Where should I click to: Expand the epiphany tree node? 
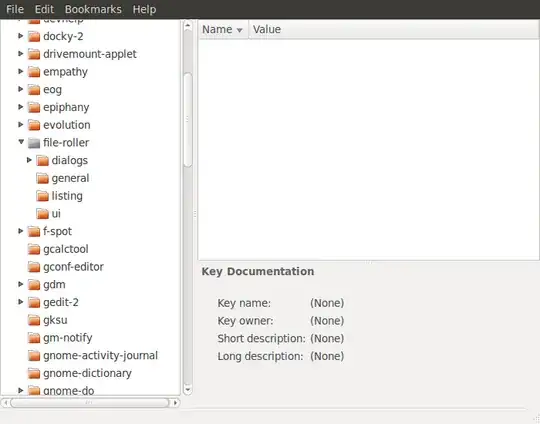coord(20,106)
